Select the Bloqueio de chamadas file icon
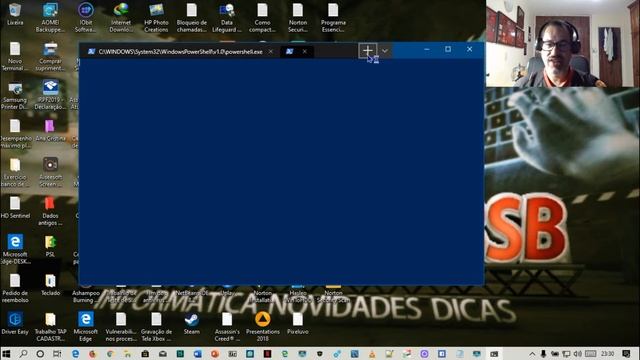 [192, 18]
